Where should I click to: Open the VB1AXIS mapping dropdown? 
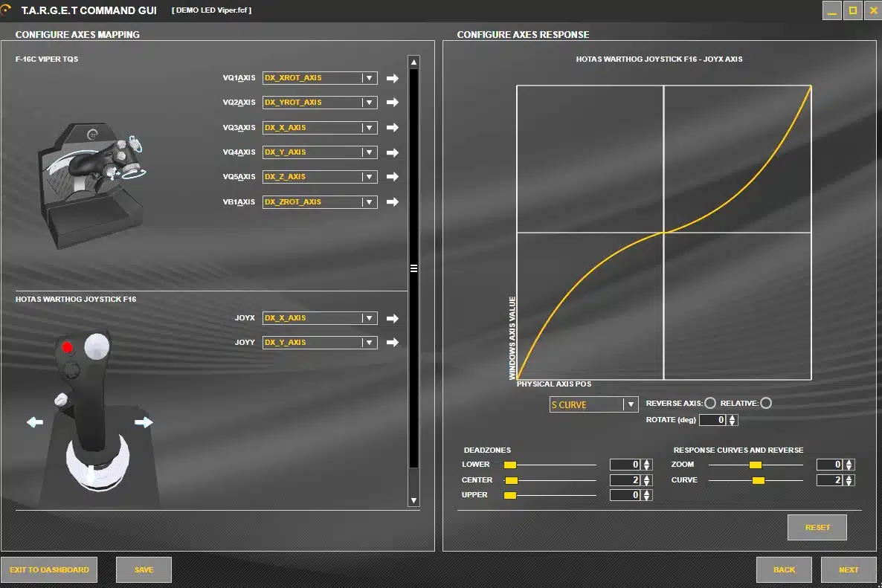tap(320, 201)
